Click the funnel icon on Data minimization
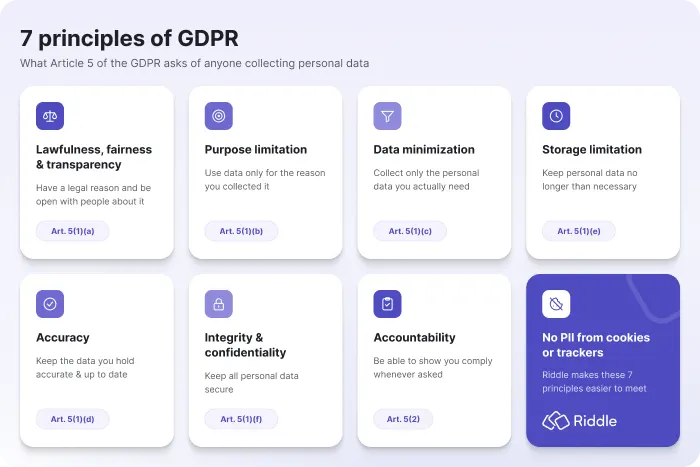Image resolution: width=700 pixels, height=467 pixels. [388, 116]
